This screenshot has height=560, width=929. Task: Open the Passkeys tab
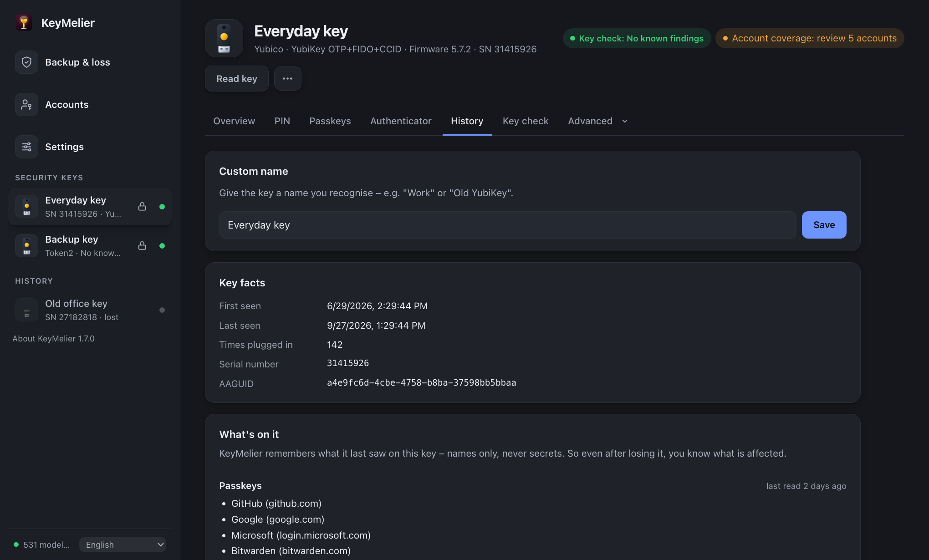click(330, 121)
